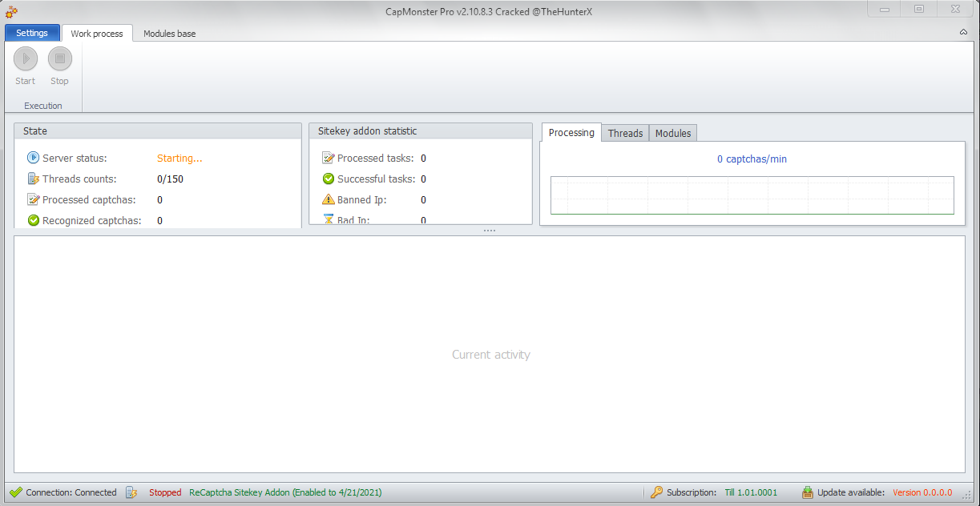Image resolution: width=980 pixels, height=506 pixels.
Task: Switch to the Threads tab
Action: click(625, 133)
